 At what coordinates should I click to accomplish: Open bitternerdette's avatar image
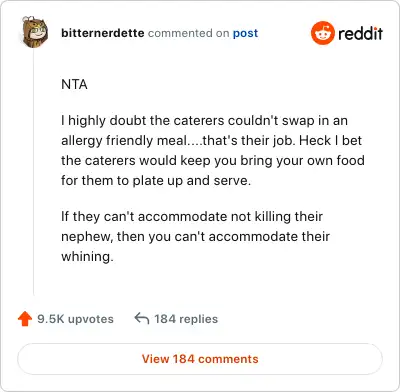(x=35, y=32)
